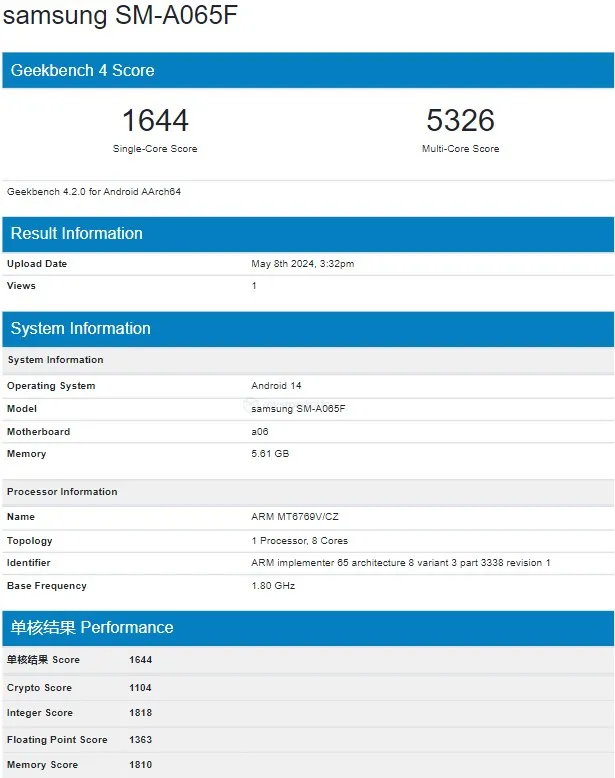
Task: Select the ARM implementer identifier text
Action: click(400, 563)
